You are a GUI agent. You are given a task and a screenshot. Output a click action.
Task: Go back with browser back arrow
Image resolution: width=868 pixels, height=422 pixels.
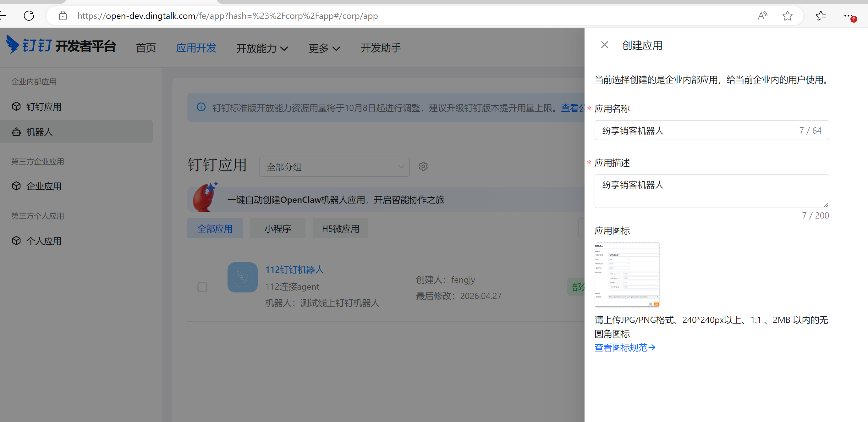pyautogui.click(x=3, y=15)
